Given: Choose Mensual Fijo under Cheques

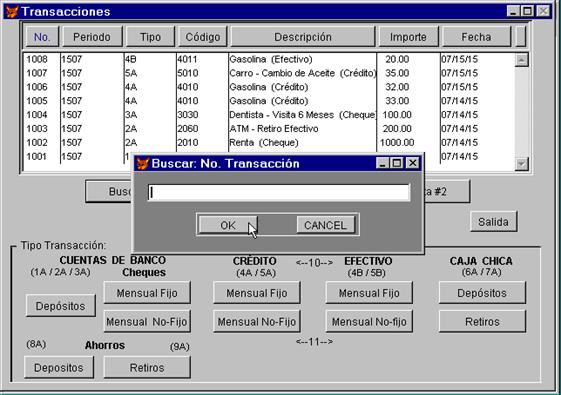Looking at the screenshot, I should (147, 293).
